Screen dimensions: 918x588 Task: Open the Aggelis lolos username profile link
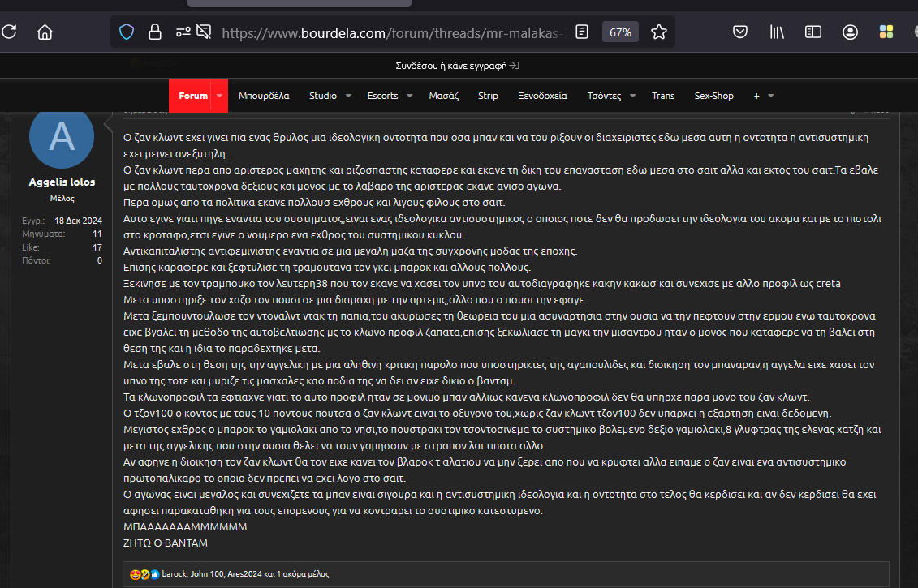click(62, 182)
